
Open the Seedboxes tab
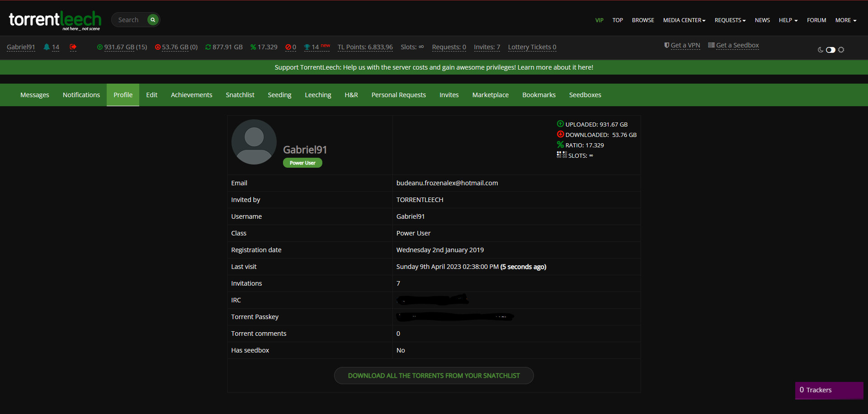(x=585, y=95)
